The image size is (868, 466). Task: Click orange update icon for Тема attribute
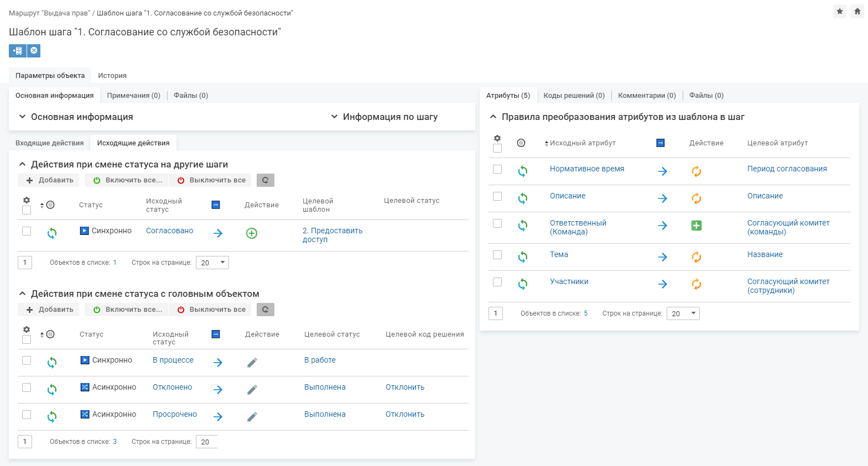[697, 257]
